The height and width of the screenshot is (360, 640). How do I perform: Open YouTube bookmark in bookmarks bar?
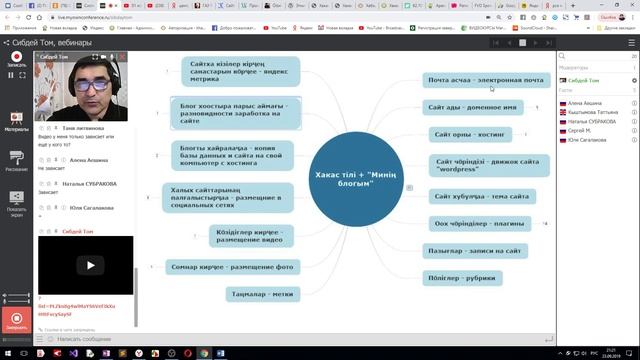(275, 28)
